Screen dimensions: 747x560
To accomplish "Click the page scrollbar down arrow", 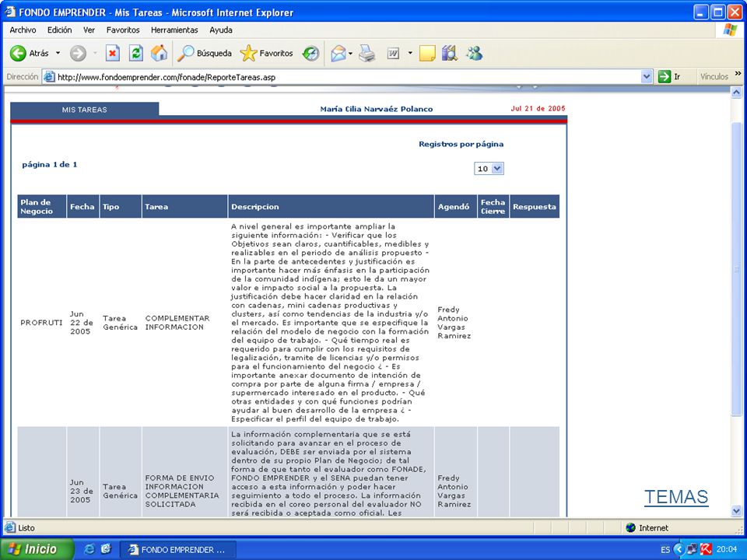I will (736, 510).
